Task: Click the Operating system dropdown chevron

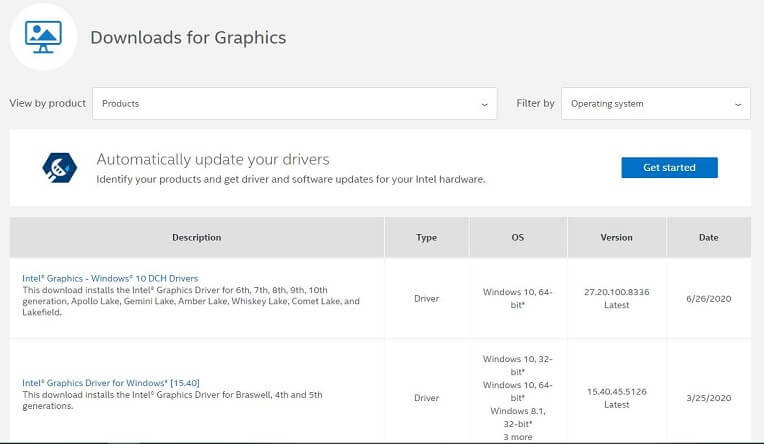Action: tap(738, 104)
